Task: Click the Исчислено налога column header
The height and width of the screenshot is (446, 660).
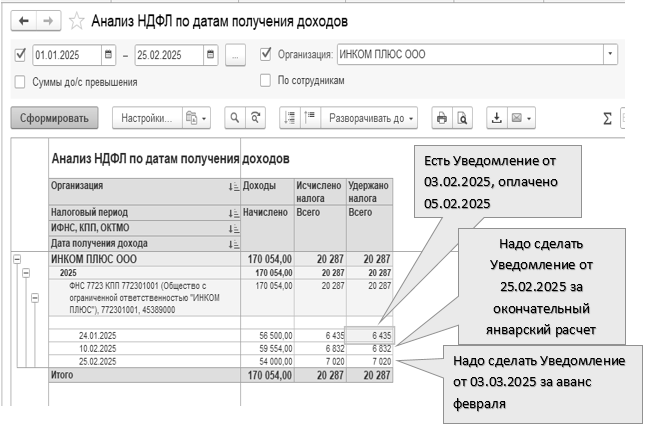Action: point(320,191)
